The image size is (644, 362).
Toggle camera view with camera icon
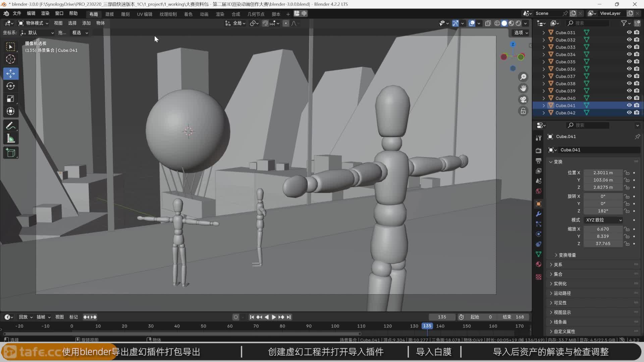pos(523,100)
